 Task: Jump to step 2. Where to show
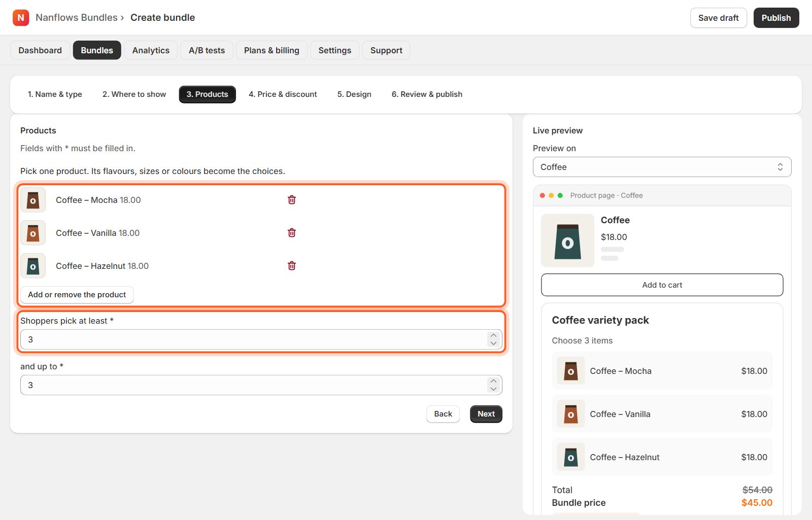[x=134, y=94]
